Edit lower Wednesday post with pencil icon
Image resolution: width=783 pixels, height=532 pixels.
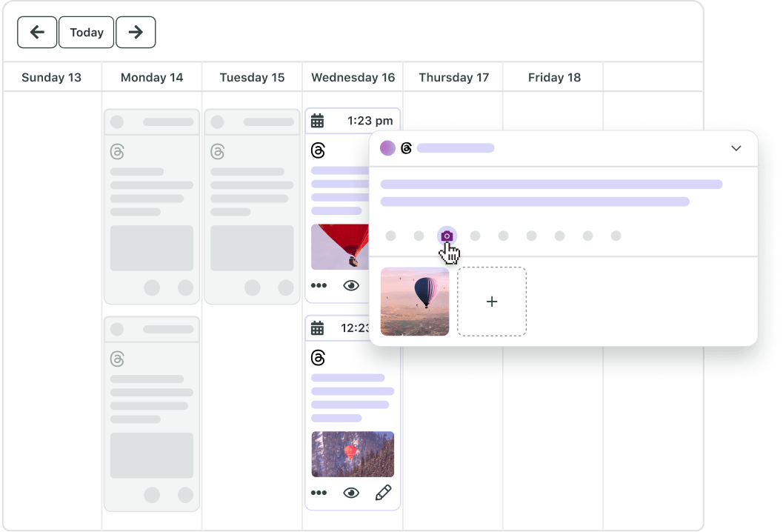point(383,493)
